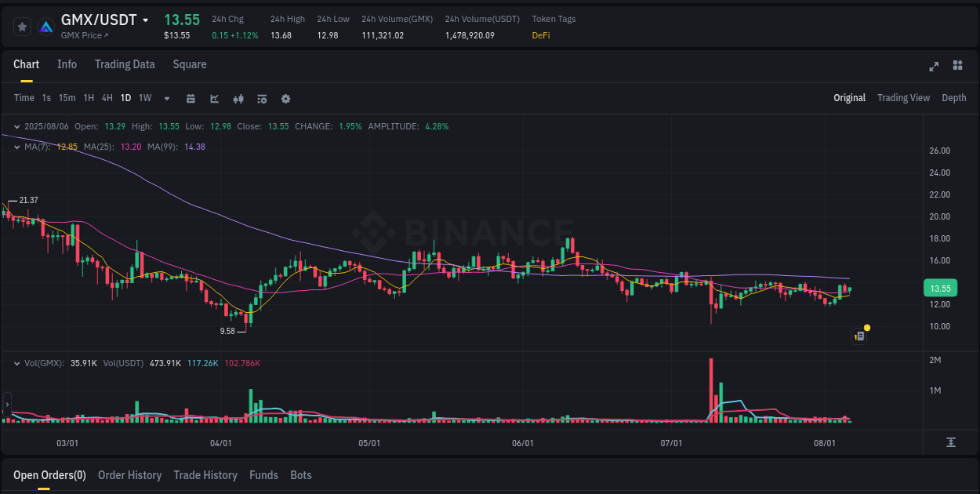Open the extra timeframes dropdown arrow
This screenshot has width=980, height=494.
(x=165, y=99)
